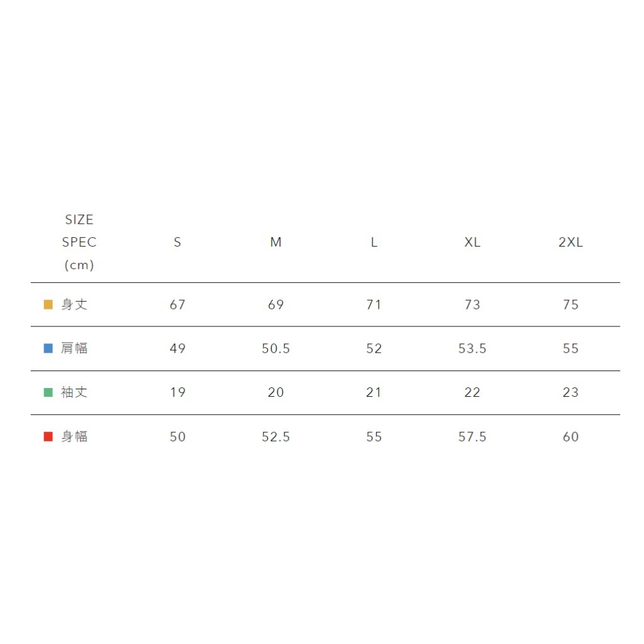Select the XL size column header
This screenshot has height=644, width=644.
pos(472,242)
